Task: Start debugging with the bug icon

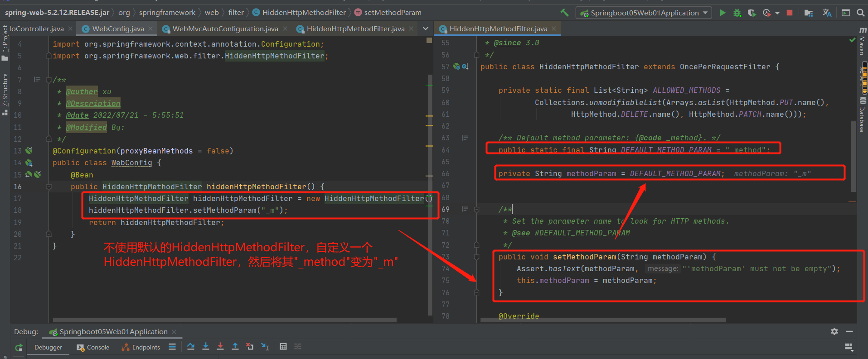Action: [737, 13]
